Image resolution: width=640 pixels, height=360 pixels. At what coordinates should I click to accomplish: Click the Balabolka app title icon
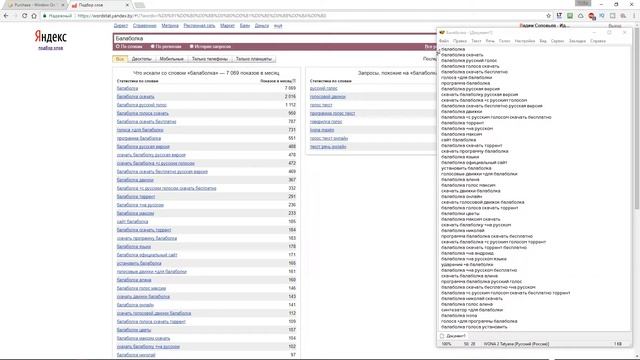[442, 32]
